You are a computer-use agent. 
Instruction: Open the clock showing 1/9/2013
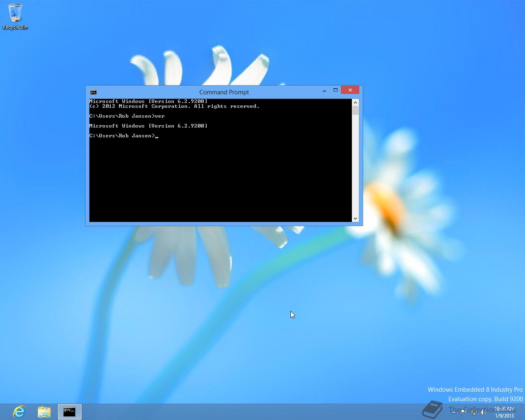[x=504, y=412]
